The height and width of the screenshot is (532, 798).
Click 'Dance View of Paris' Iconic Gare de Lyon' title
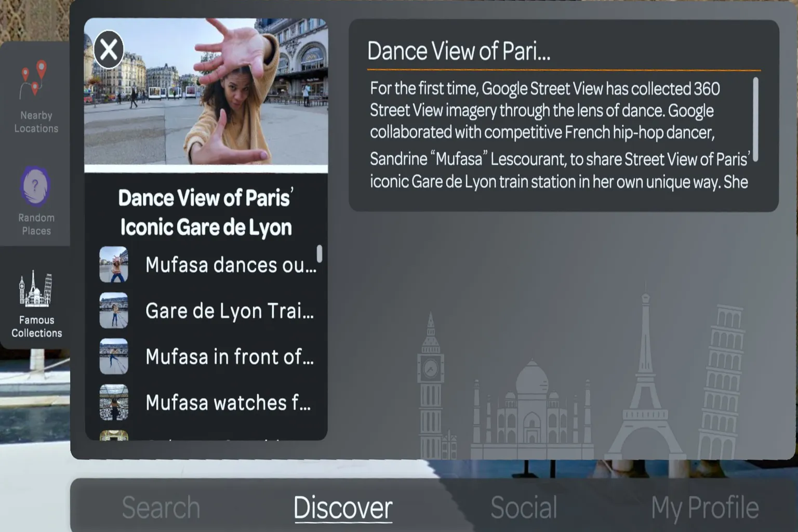pyautogui.click(x=206, y=212)
